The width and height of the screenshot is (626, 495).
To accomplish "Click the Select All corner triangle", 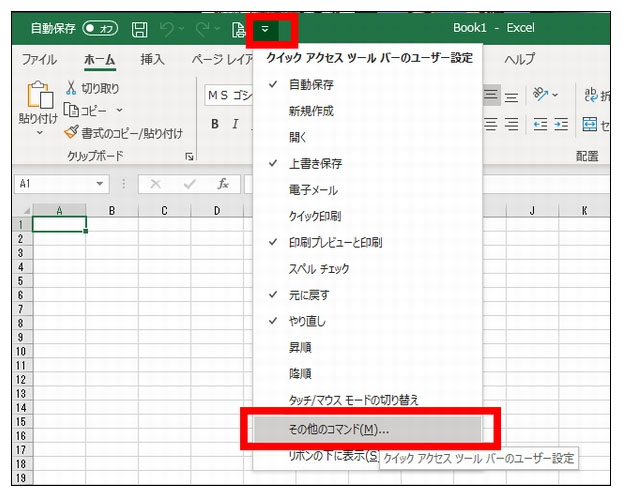I will point(26,211).
